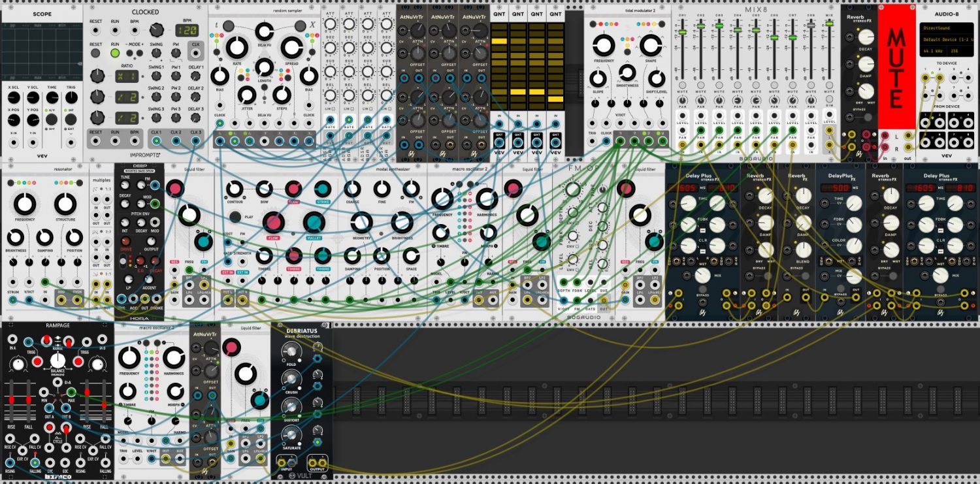The height and width of the screenshot is (484, 980).
Task: Click random sampler's STEPS knob
Action: click(282, 94)
